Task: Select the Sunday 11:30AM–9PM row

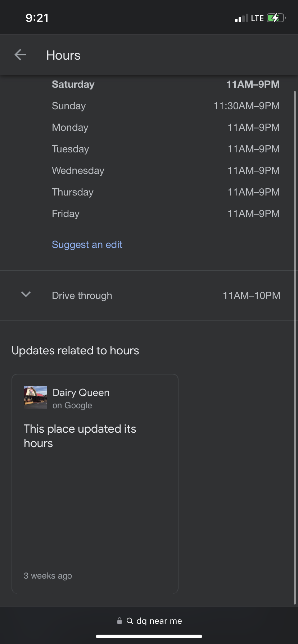Action: 166,106
